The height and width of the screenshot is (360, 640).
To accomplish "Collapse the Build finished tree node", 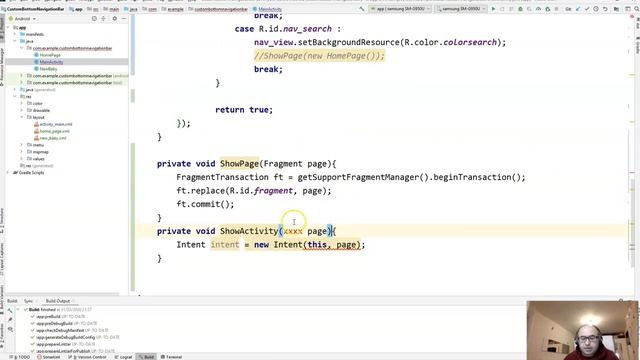I will click(x=19, y=309).
